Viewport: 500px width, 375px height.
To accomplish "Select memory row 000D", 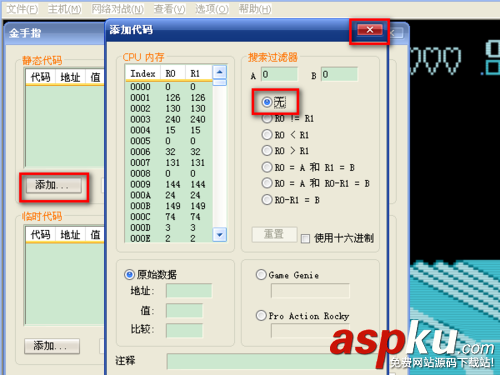I will [x=169, y=228].
